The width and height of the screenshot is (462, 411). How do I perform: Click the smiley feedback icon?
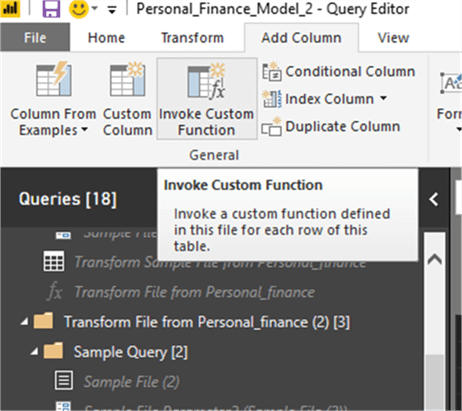pos(79,9)
